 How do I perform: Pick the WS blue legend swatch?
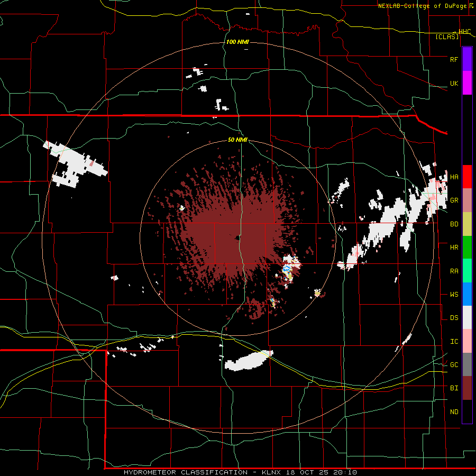pos(467,294)
